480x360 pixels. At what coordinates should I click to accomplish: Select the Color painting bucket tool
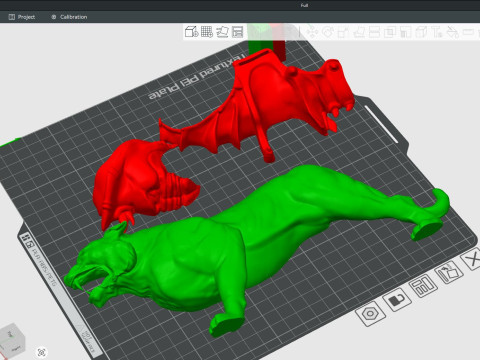coord(452,32)
